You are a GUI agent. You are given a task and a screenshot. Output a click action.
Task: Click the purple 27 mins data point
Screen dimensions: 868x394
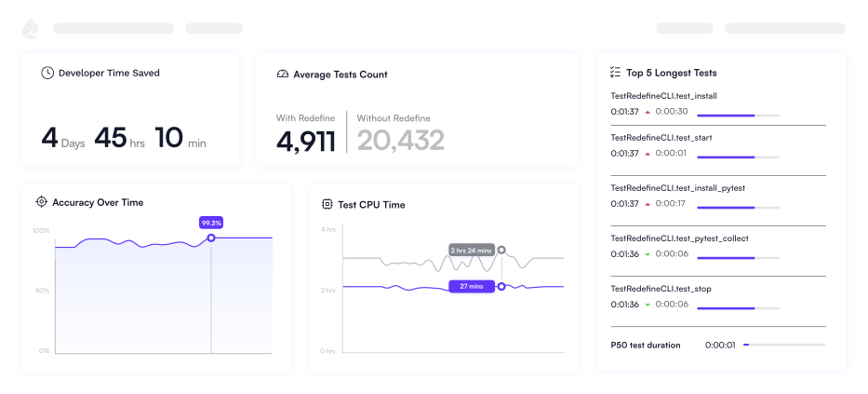pyautogui.click(x=501, y=287)
